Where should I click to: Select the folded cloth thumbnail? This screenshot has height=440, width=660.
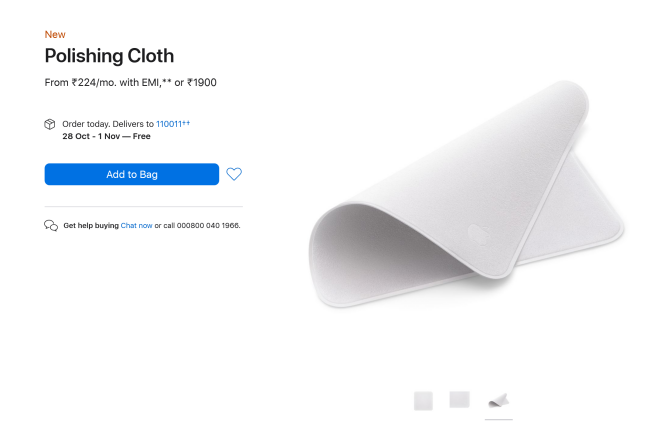point(497,400)
